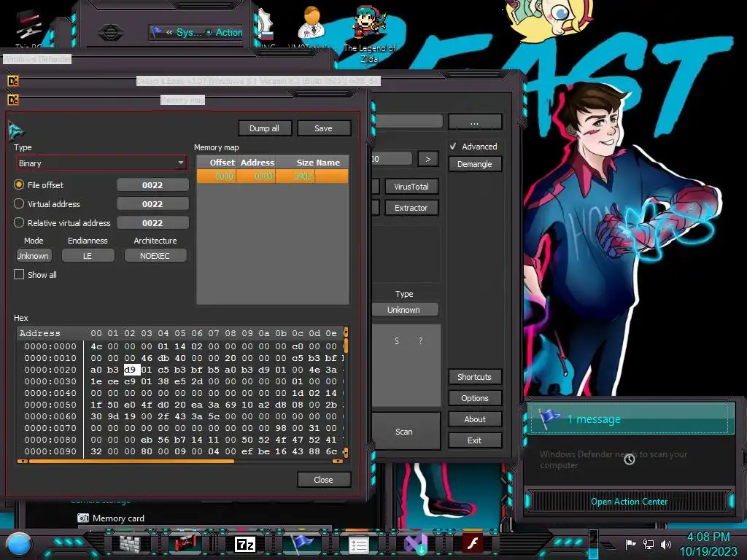This screenshot has height=560, width=747.
Task: Click the 1 message notification header
Action: pyautogui.click(x=630, y=419)
